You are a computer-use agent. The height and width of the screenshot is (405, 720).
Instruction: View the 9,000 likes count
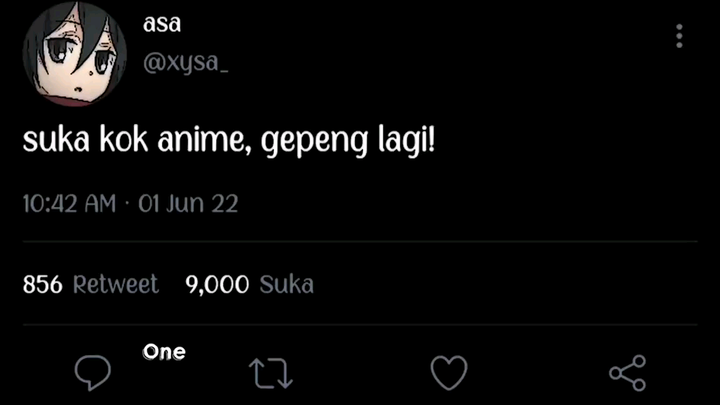coord(217,285)
